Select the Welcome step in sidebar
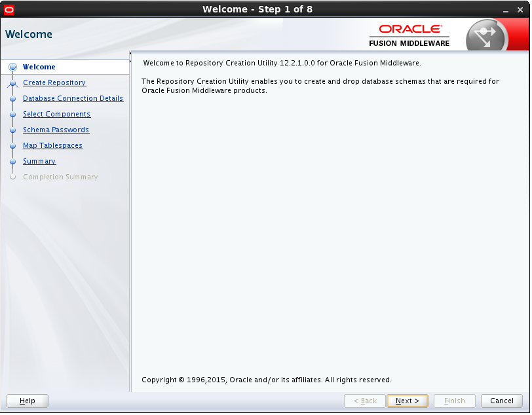The height and width of the screenshot is (415, 532). pyautogui.click(x=39, y=67)
